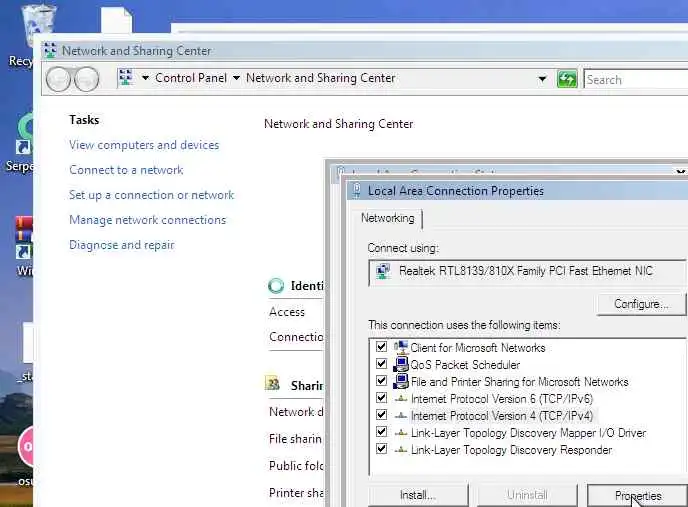Uncheck Client for Microsoft Networks
This screenshot has width=688, height=507.
(381, 347)
